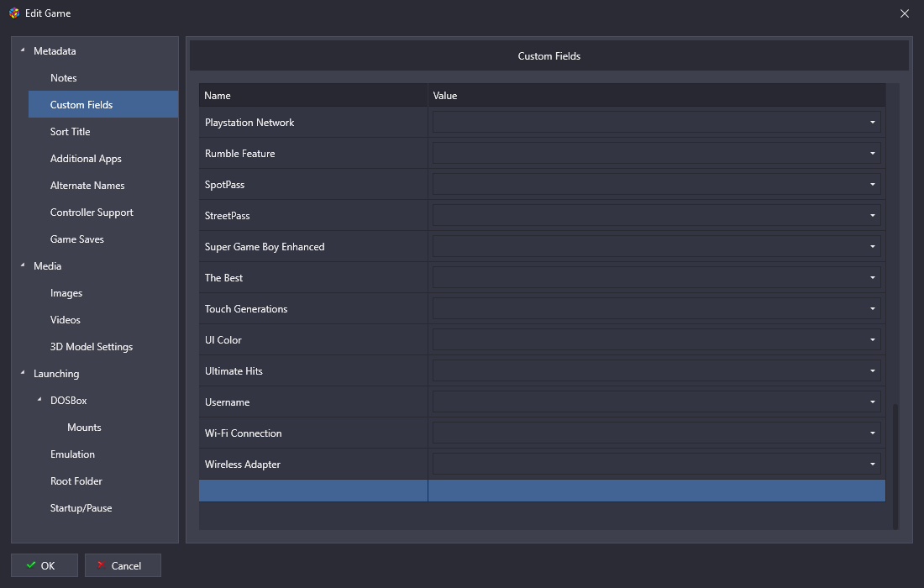Click the Ultimate Hits name cell
This screenshot has height=588, width=924.
[x=313, y=370]
